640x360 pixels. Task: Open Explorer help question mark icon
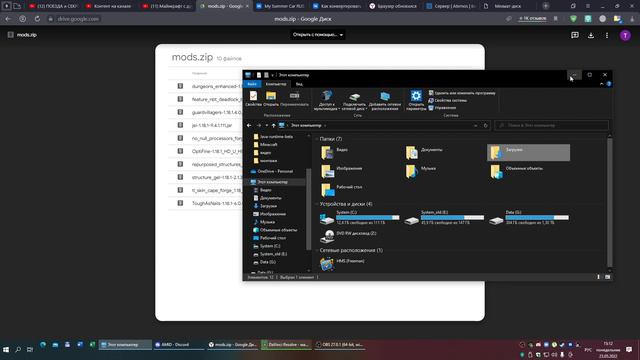coord(609,84)
